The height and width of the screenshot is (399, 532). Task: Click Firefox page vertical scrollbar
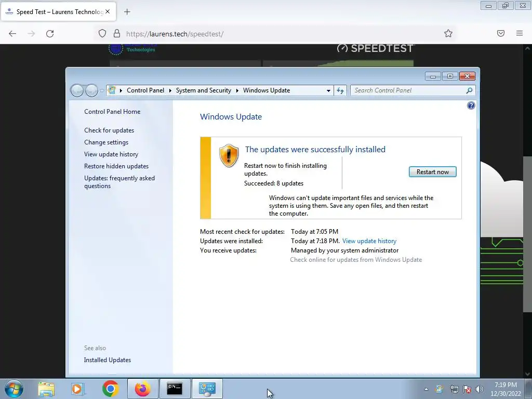point(527,234)
